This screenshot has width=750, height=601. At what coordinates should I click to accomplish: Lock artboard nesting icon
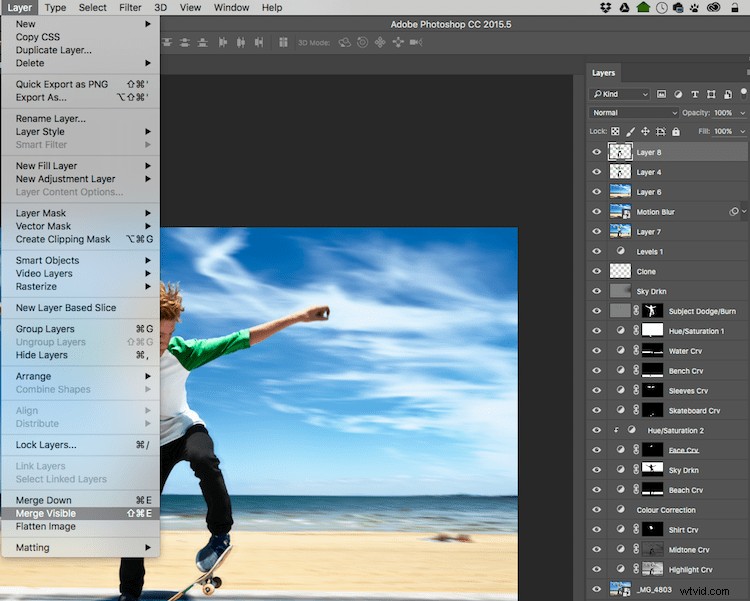click(x=661, y=132)
